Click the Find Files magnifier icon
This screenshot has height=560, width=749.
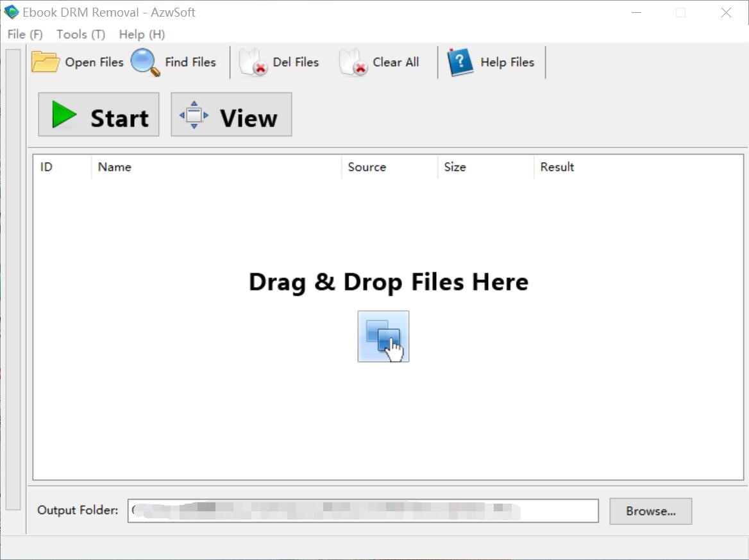(x=145, y=63)
